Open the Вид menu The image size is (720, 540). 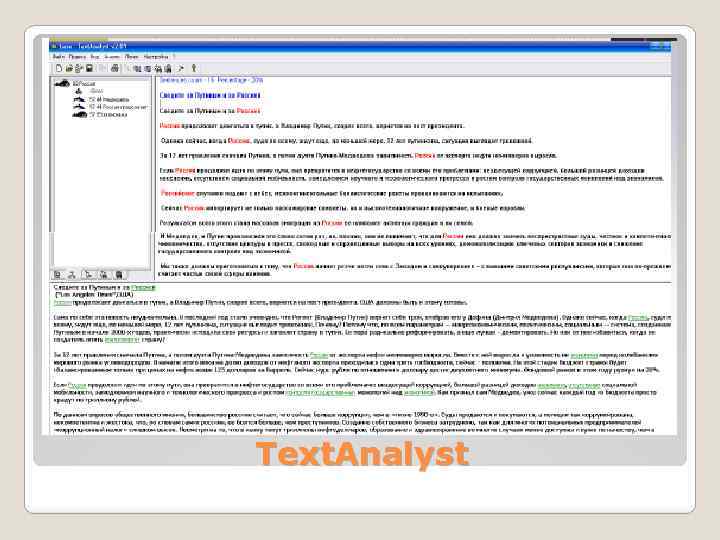[95, 57]
